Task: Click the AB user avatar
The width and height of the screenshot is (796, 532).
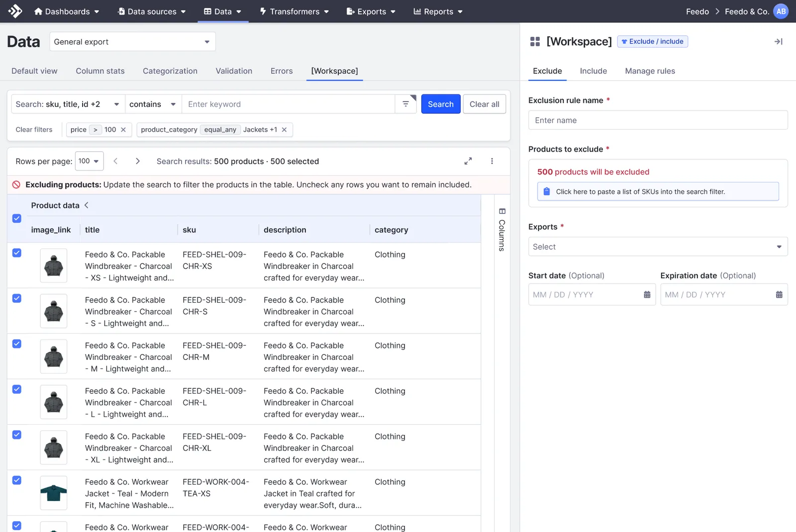Action: coord(781,11)
